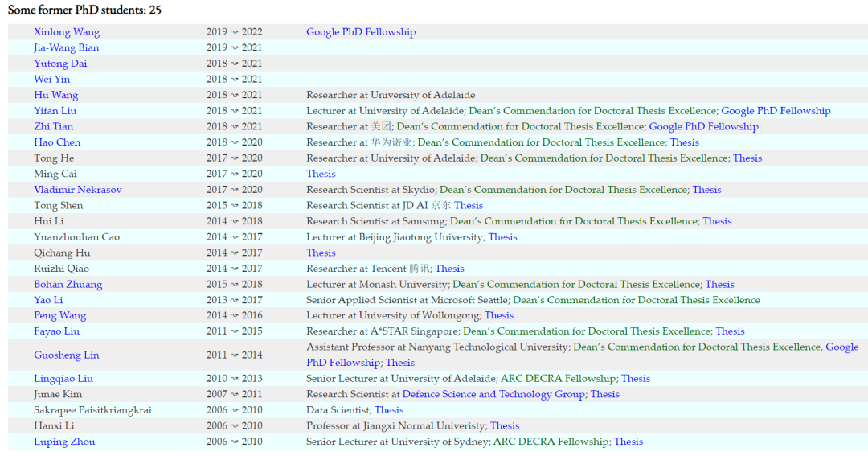Click years '2013 ~ 2017' for Yao Li

click(234, 300)
